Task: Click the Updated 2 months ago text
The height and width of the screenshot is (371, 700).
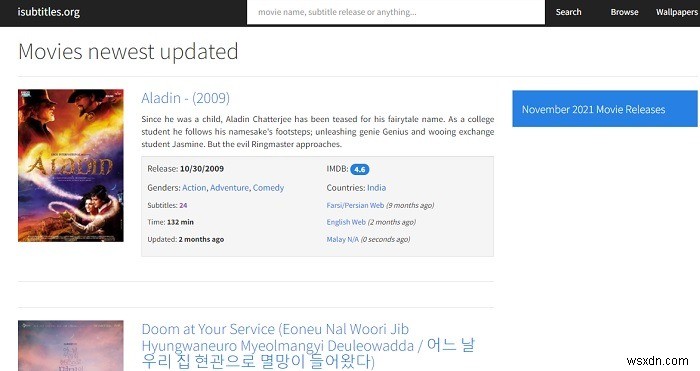Action: (186, 239)
